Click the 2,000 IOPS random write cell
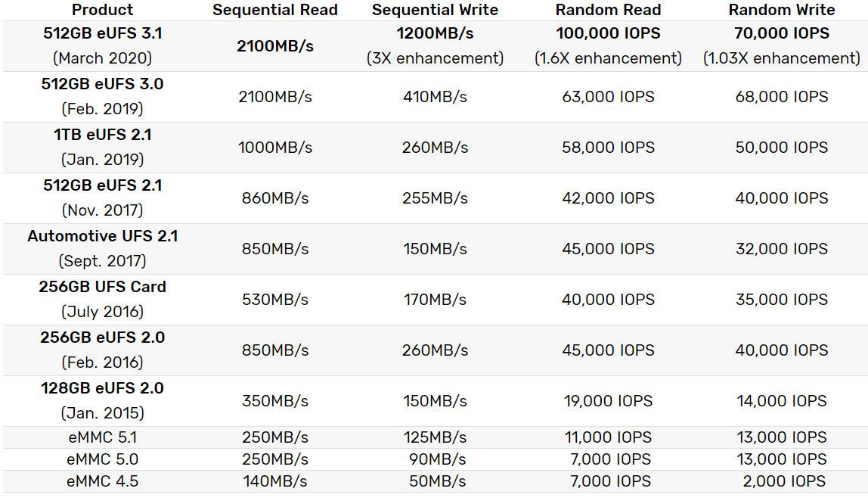 (782, 481)
